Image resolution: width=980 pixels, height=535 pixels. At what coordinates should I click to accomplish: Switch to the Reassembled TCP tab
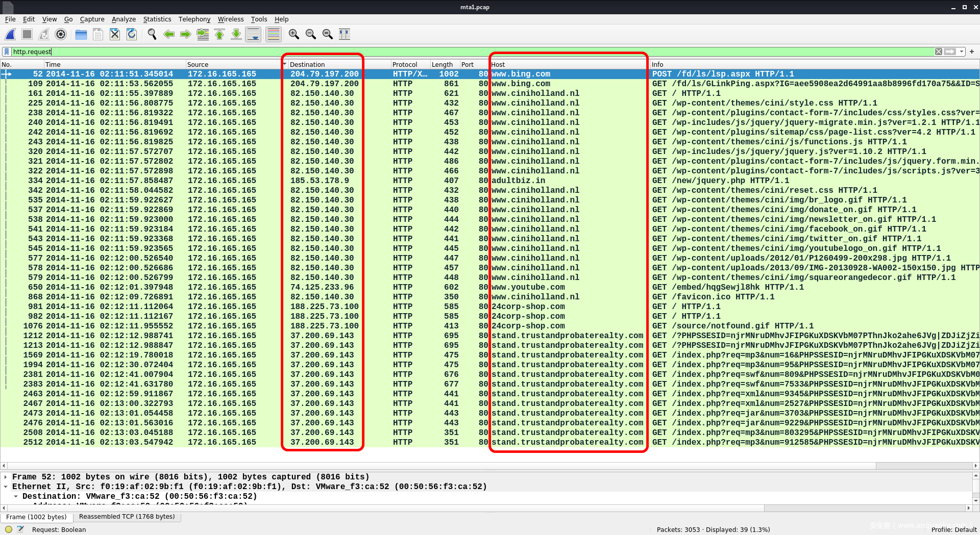click(127, 517)
